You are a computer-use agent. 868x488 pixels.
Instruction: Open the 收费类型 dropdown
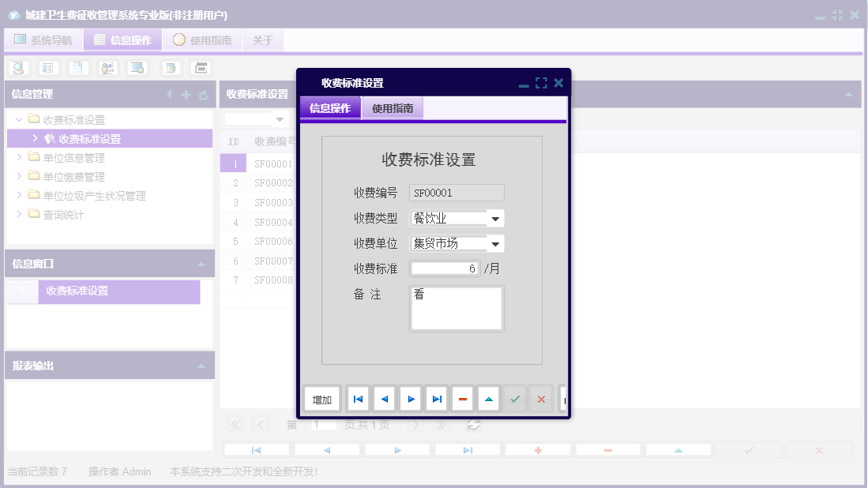[495, 219]
